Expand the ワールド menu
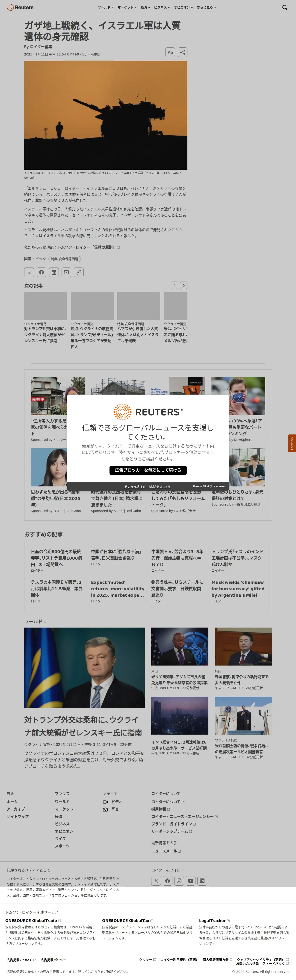 click(x=106, y=7)
